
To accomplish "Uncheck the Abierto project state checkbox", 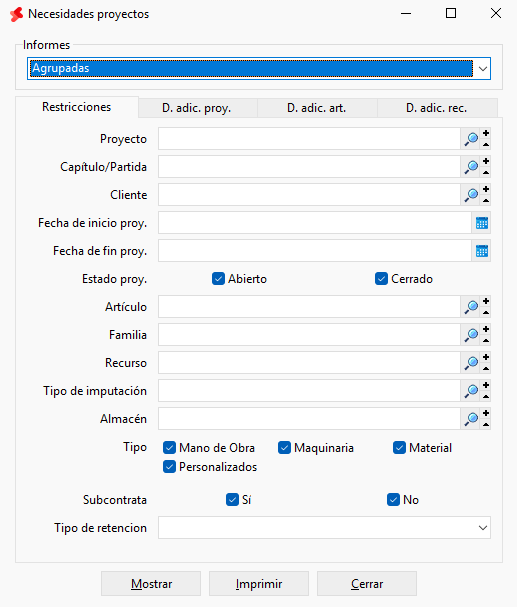I will coord(218,279).
